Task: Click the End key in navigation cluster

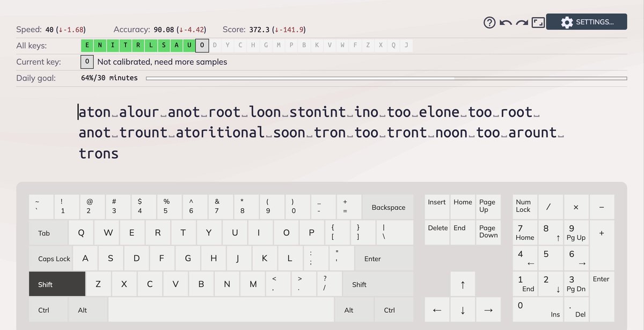Action: 463,233
